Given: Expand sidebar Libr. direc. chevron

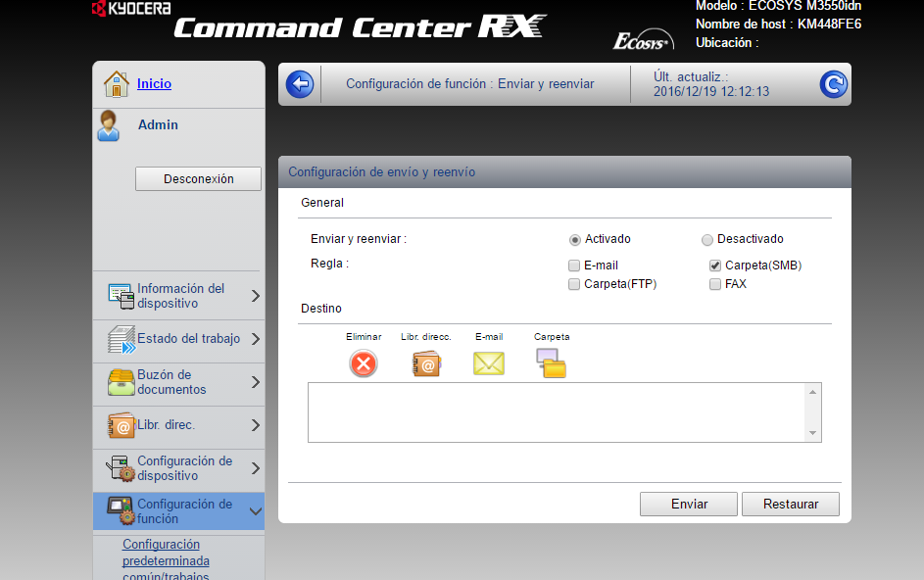Looking at the screenshot, I should click(x=255, y=425).
